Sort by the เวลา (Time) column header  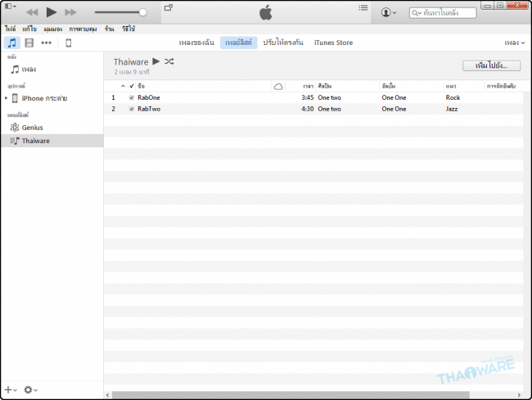pyautogui.click(x=308, y=87)
